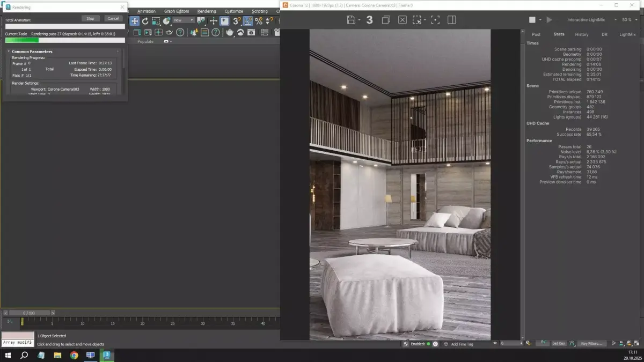
Task: Click the Windows Start button
Action: [8, 355]
